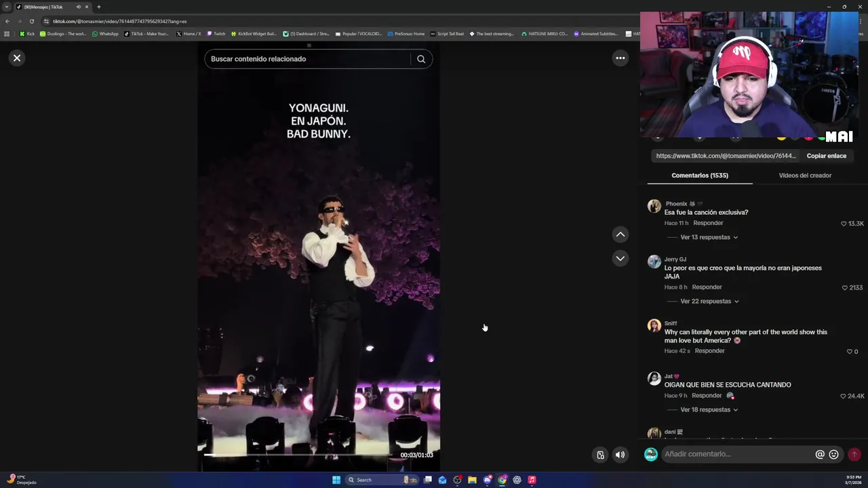This screenshot has width=868, height=488.
Task: Switch to Comentarios (1535) tab
Action: (x=700, y=176)
